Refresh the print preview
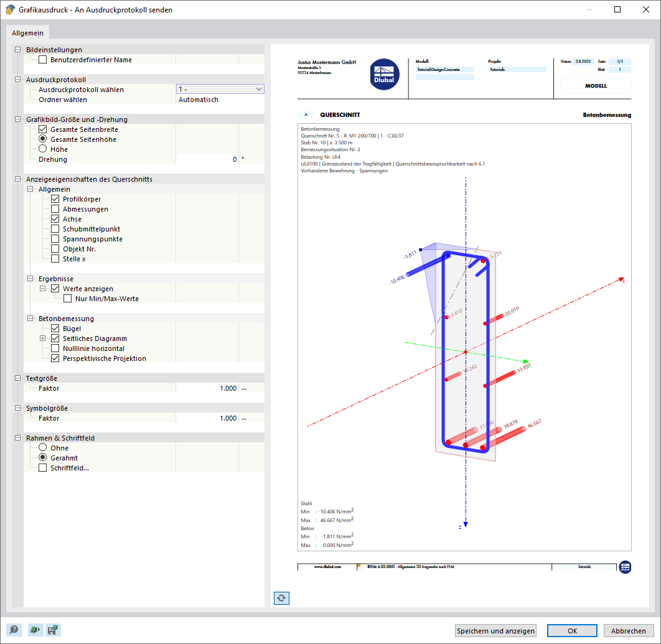 point(281,597)
